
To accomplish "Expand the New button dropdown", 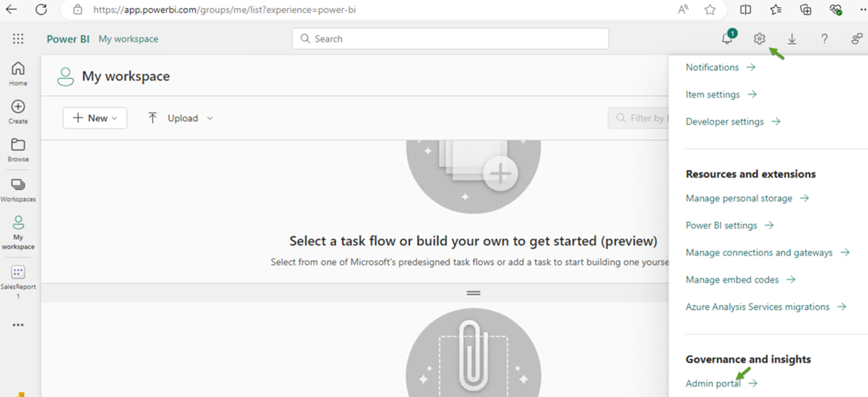I will coord(95,118).
